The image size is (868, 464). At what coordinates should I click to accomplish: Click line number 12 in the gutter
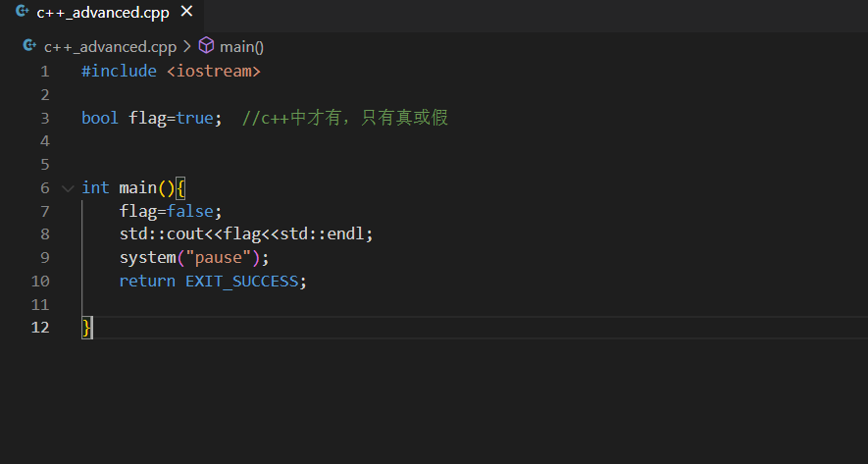coord(40,328)
